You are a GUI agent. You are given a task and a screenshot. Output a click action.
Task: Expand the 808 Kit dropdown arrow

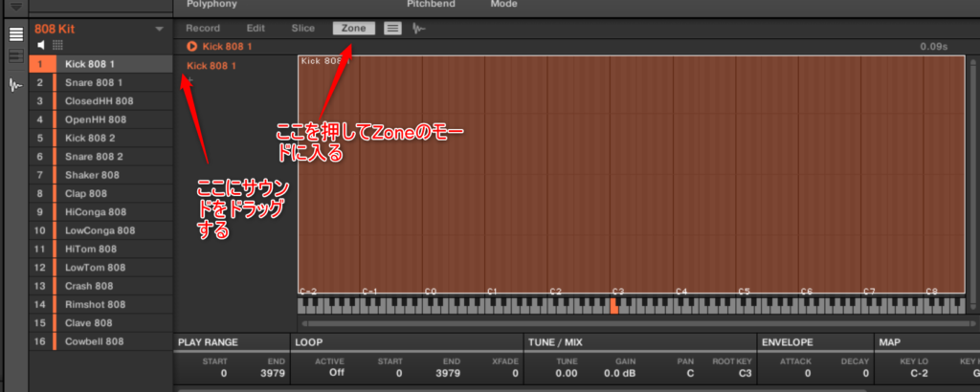(x=160, y=29)
